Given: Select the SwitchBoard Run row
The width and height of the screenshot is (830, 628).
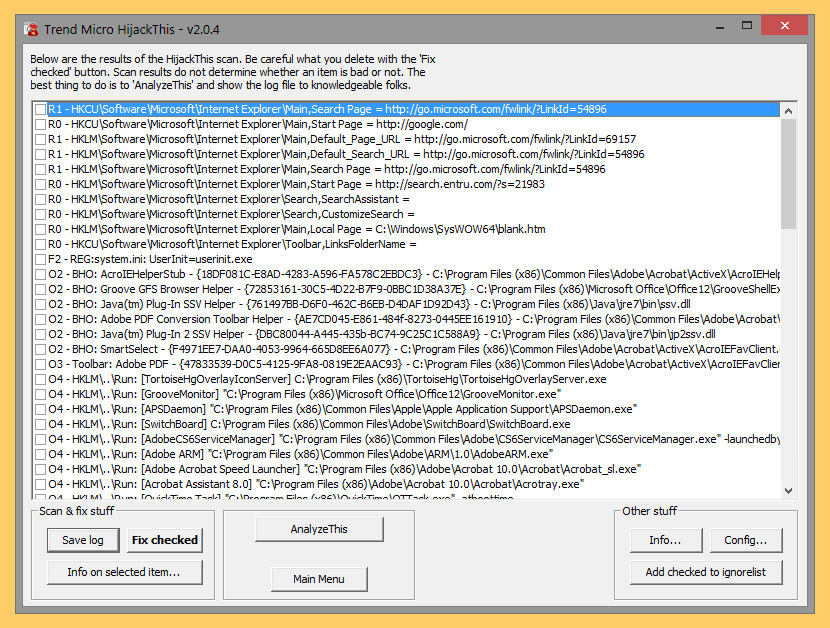Looking at the screenshot, I should click(407, 424).
